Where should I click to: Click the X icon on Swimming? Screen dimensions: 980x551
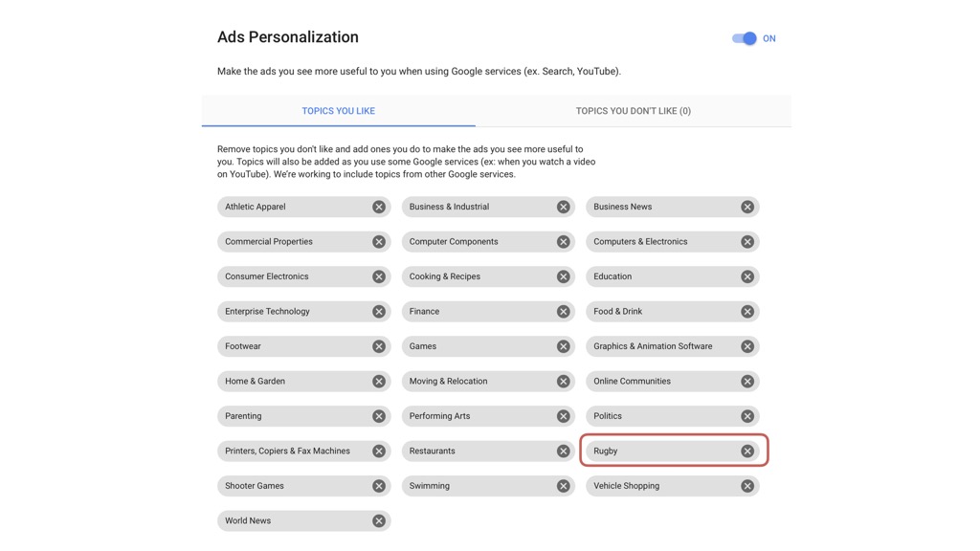pyautogui.click(x=563, y=486)
